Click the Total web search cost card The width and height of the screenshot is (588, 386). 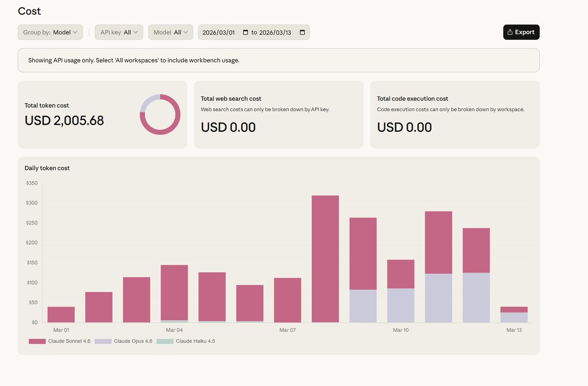[279, 115]
